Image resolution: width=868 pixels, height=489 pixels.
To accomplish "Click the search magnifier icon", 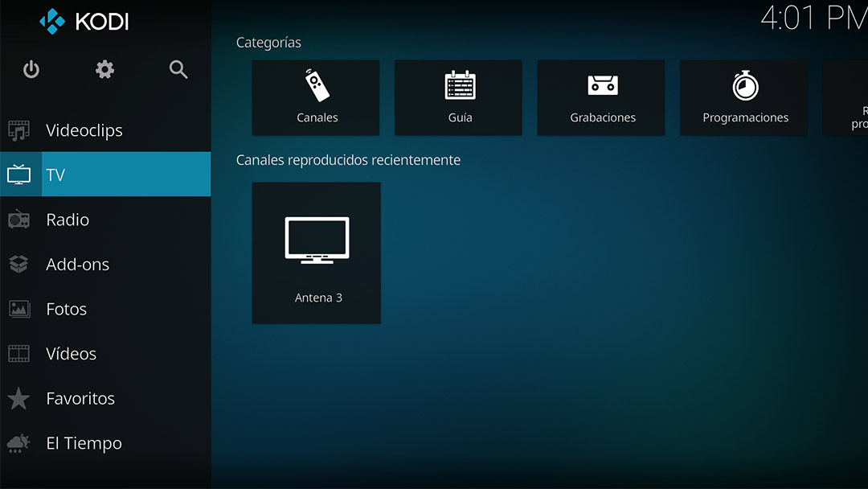I will (x=178, y=70).
